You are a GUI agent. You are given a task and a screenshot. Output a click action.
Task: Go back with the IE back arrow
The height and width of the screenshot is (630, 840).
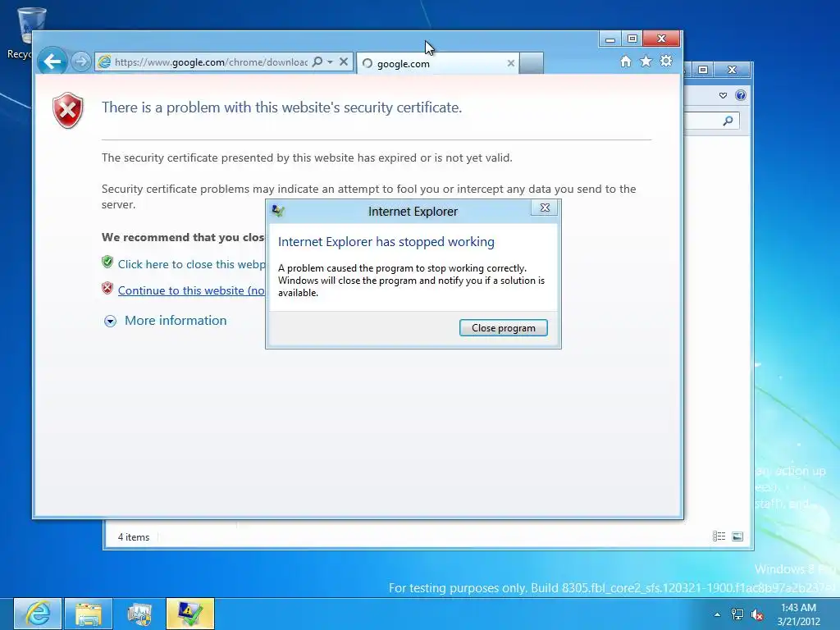coord(52,62)
